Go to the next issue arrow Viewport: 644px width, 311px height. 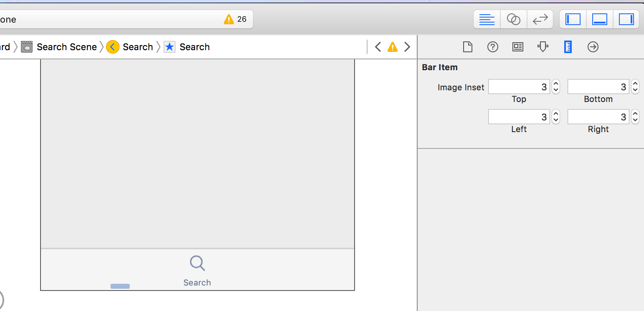coord(407,47)
